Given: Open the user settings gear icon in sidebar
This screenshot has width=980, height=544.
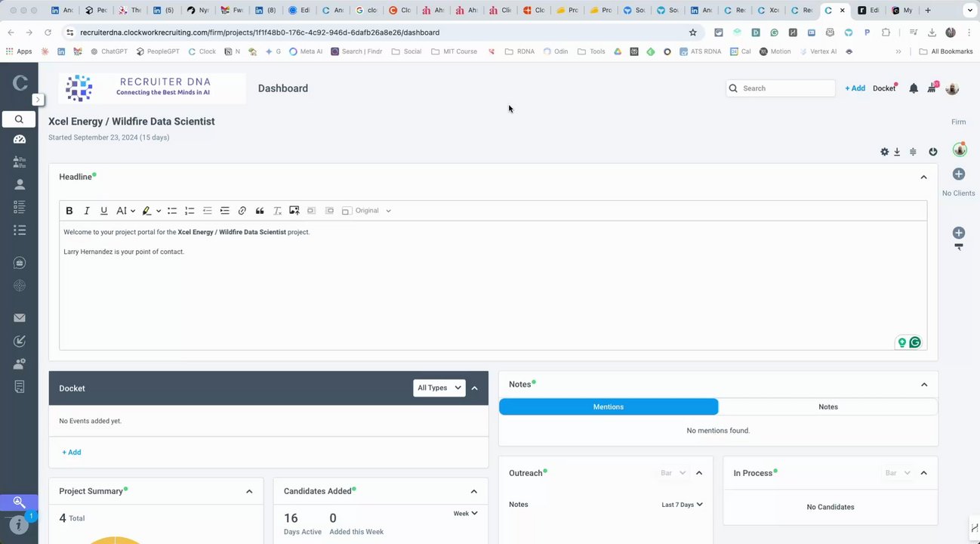Looking at the screenshot, I should pos(20,364).
